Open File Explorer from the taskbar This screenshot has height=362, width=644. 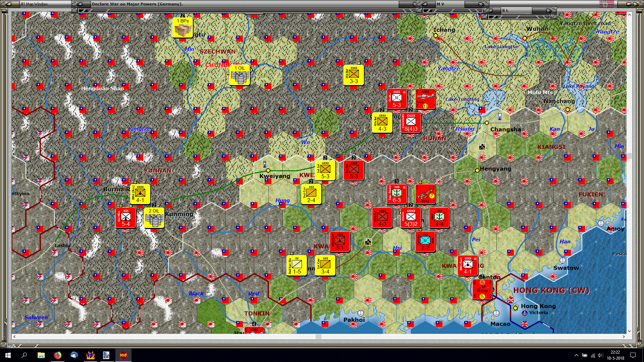click(x=41, y=355)
